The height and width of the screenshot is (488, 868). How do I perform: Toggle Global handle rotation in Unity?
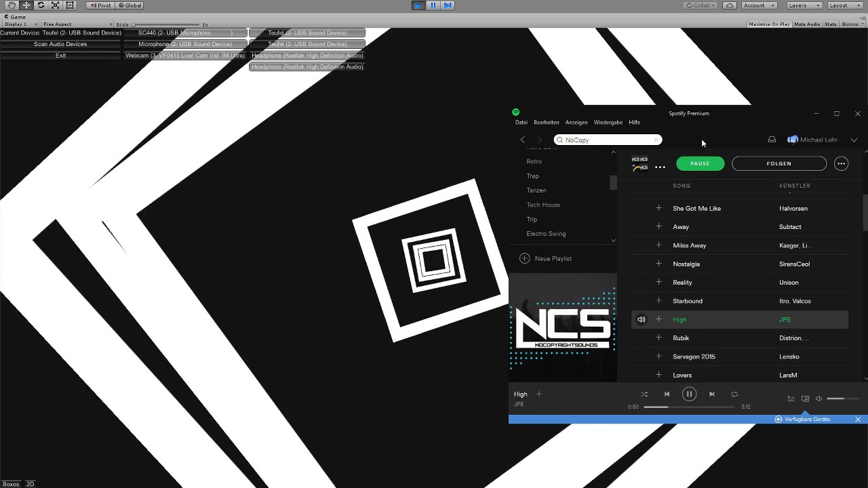[130, 5]
